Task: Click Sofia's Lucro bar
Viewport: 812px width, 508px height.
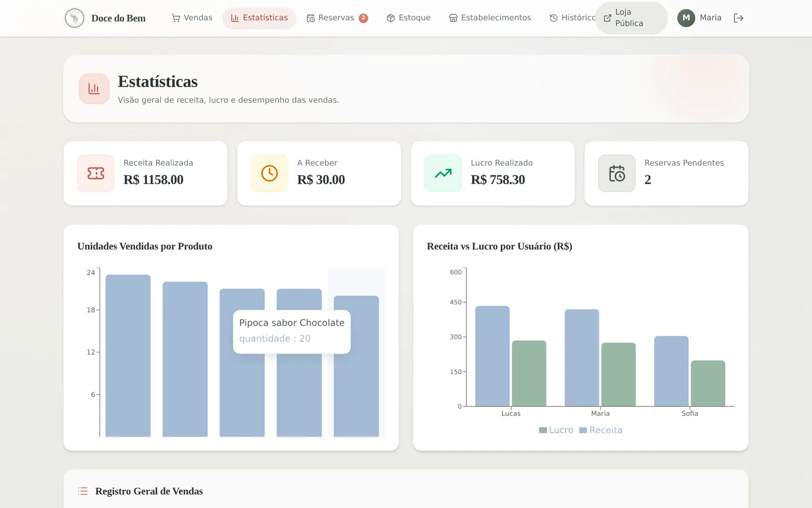Action: [x=708, y=384]
